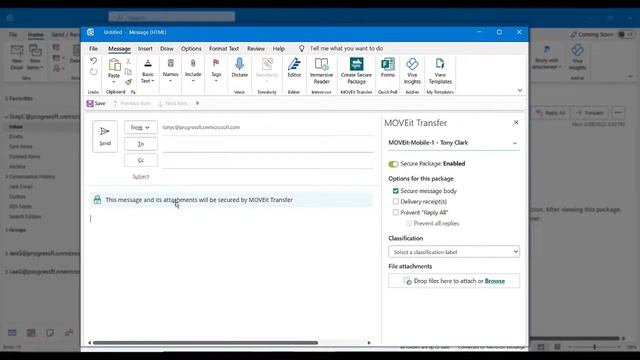
Task: Open the Help tab
Action: click(x=279, y=48)
